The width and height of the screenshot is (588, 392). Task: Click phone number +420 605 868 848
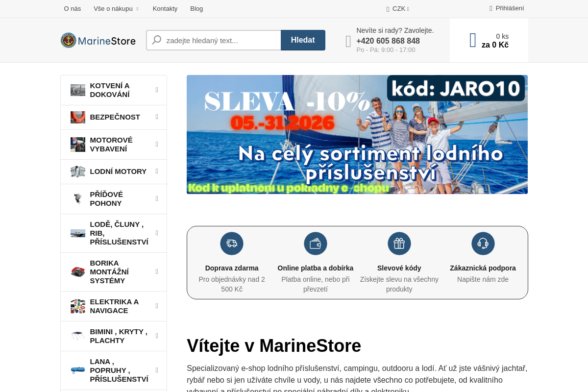388,41
